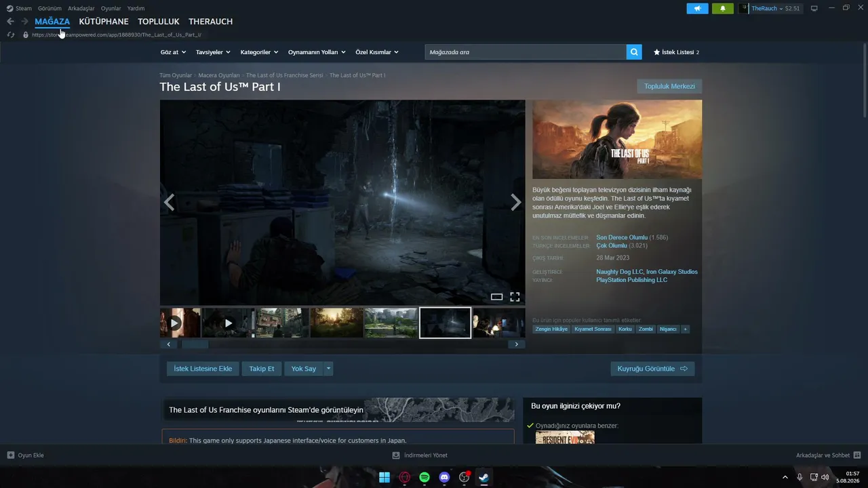Click the Kuyruğu Görüntüle button
868x488 pixels.
[x=652, y=369]
